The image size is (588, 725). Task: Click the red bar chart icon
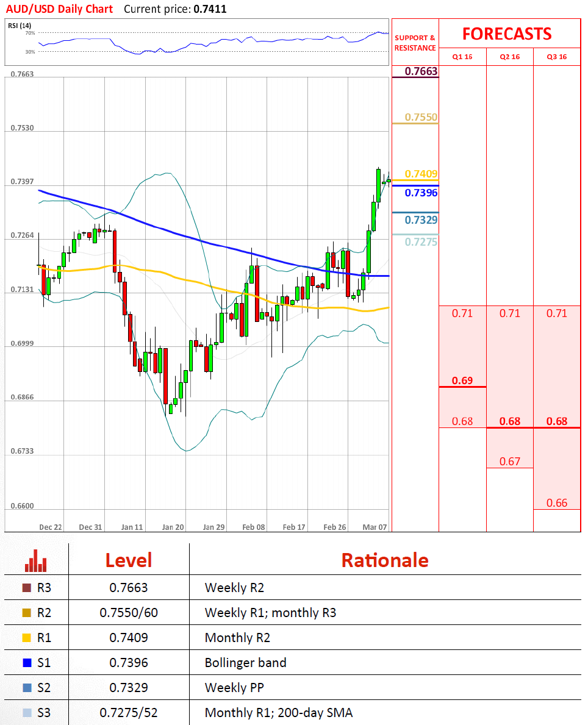click(x=35, y=560)
